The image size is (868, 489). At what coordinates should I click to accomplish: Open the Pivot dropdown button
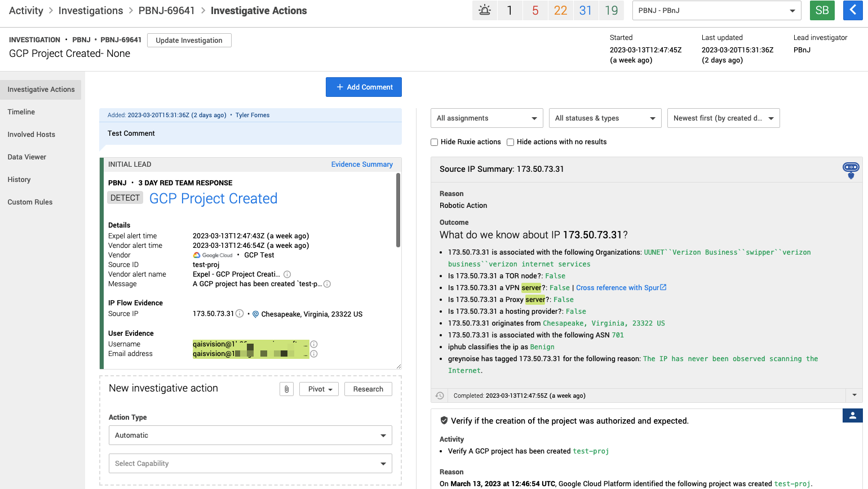coord(319,389)
